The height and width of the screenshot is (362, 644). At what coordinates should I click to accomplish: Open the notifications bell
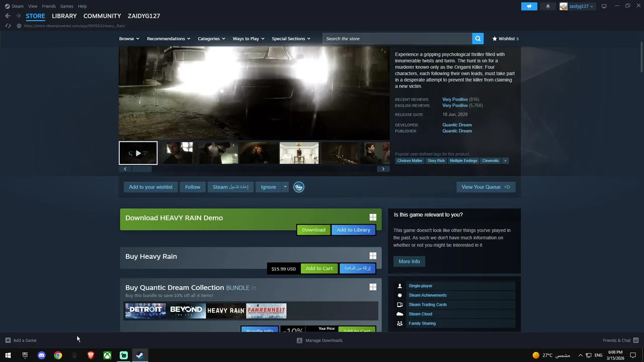coord(548,6)
